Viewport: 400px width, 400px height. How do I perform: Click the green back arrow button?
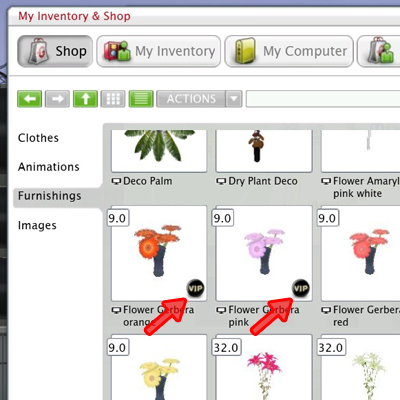click(x=30, y=99)
